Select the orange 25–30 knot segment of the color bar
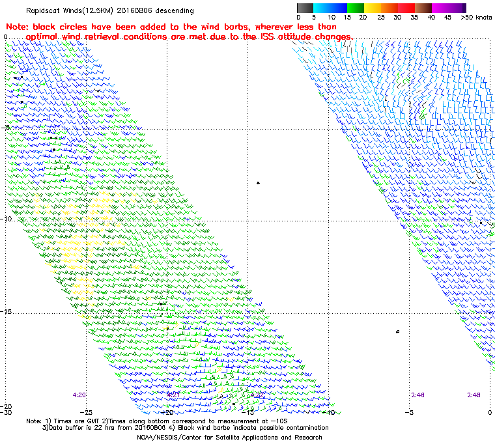This screenshot has width=495, height=448. [389, 8]
